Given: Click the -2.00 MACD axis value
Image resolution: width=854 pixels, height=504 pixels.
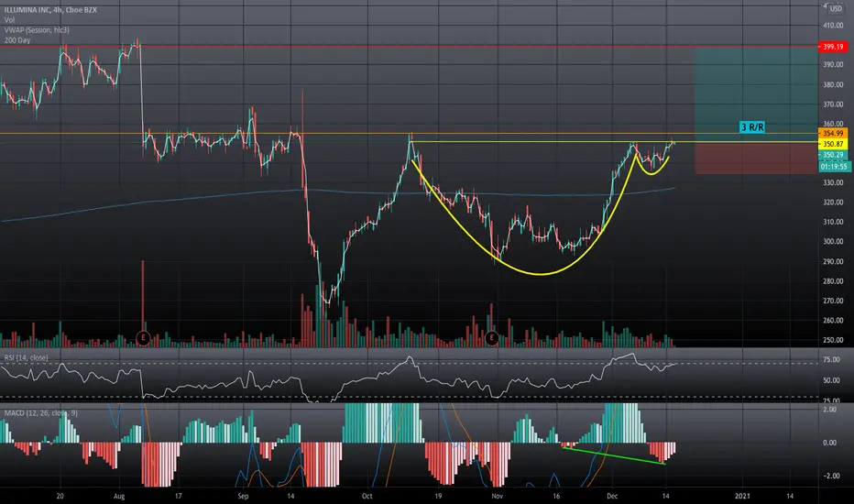Looking at the screenshot, I should pyautogui.click(x=831, y=476).
